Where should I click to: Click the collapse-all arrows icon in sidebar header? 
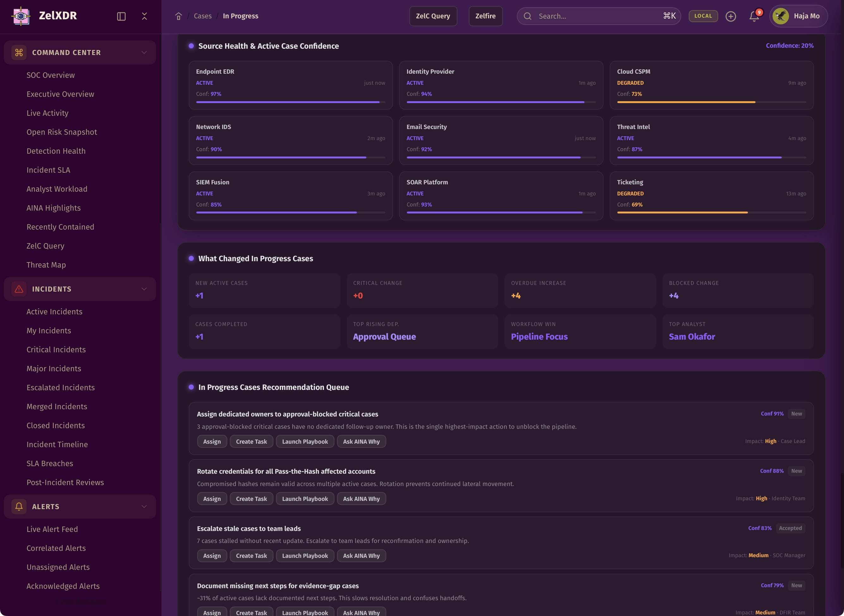[x=144, y=16]
